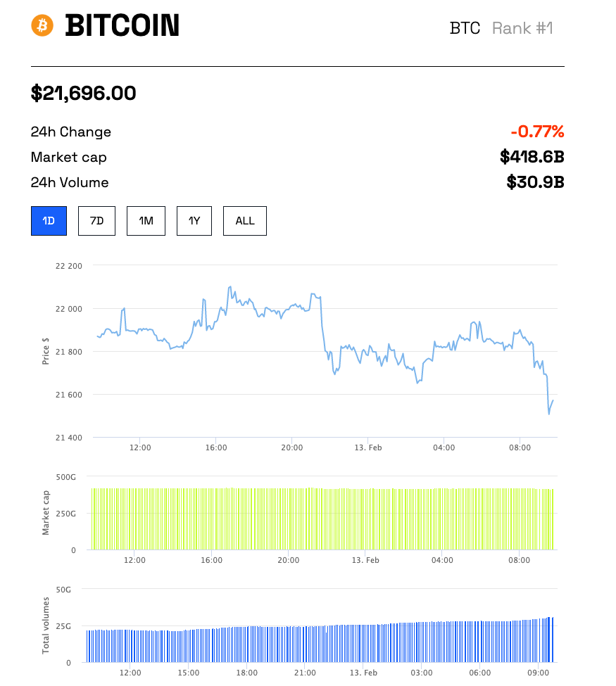The image size is (616, 686).
Task: Show the 1Y price history
Action: [x=194, y=221]
